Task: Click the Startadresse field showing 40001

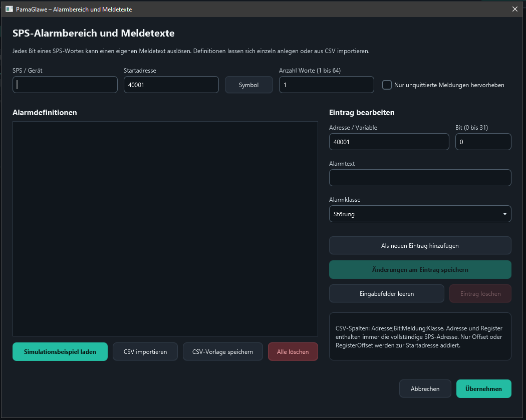Action: pos(171,85)
